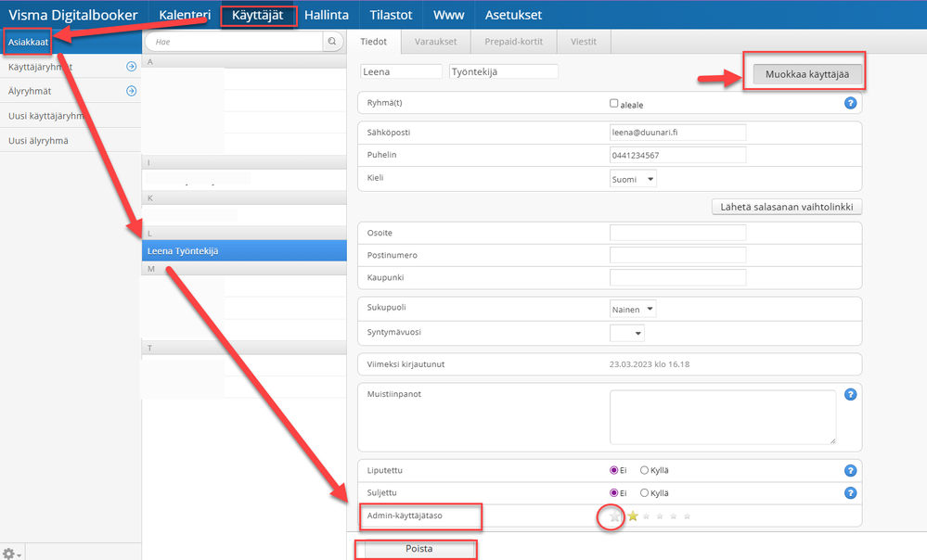Open the Käyttäjät menu
The height and width of the screenshot is (560, 927).
tap(258, 15)
